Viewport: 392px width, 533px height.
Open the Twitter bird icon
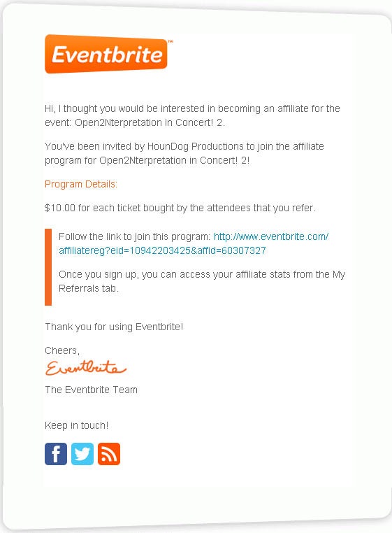point(82,454)
